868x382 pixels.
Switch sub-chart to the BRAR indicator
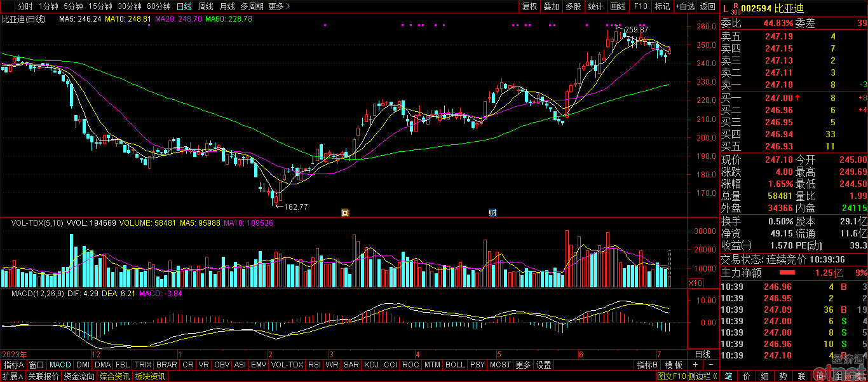(166, 365)
